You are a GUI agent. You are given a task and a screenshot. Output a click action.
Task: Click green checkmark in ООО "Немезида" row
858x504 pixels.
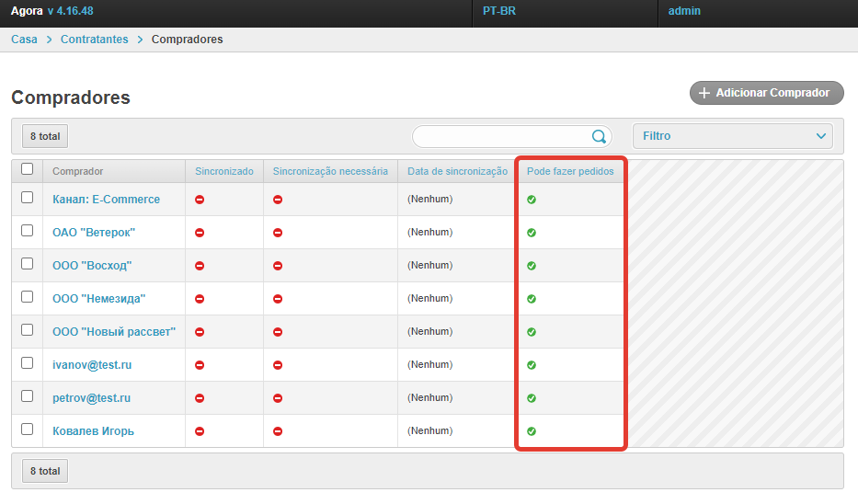(532, 299)
